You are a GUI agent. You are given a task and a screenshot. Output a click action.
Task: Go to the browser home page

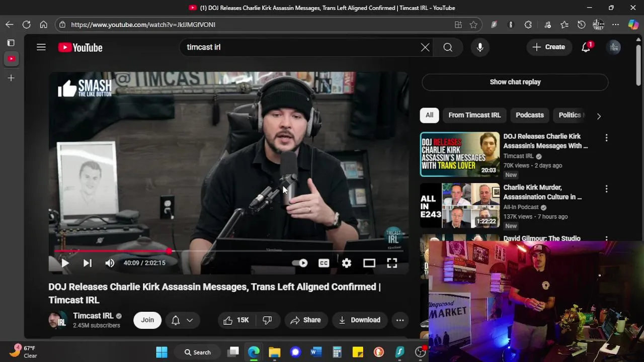click(44, 25)
